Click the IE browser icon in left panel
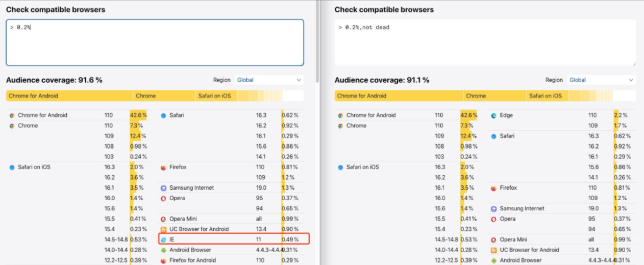The image size is (644, 265). pos(163,239)
